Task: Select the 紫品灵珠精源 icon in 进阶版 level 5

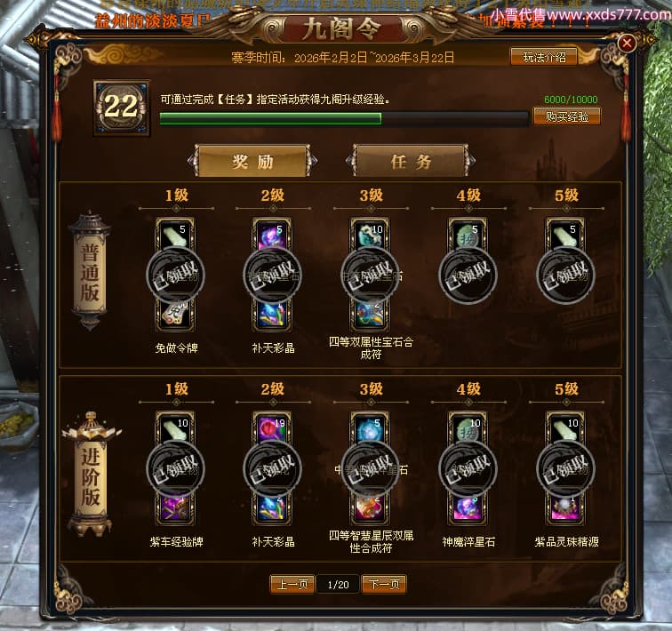Action: (565, 509)
